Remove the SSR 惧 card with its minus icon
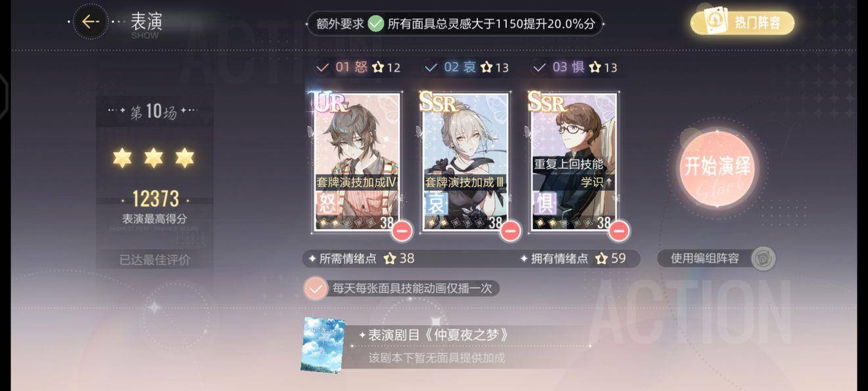Screen dimensions: 868x391 [x=618, y=230]
